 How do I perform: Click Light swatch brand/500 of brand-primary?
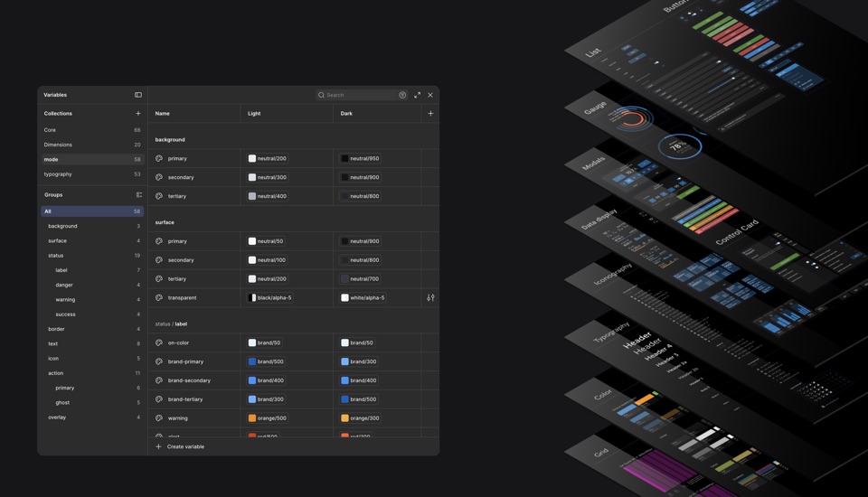click(252, 361)
